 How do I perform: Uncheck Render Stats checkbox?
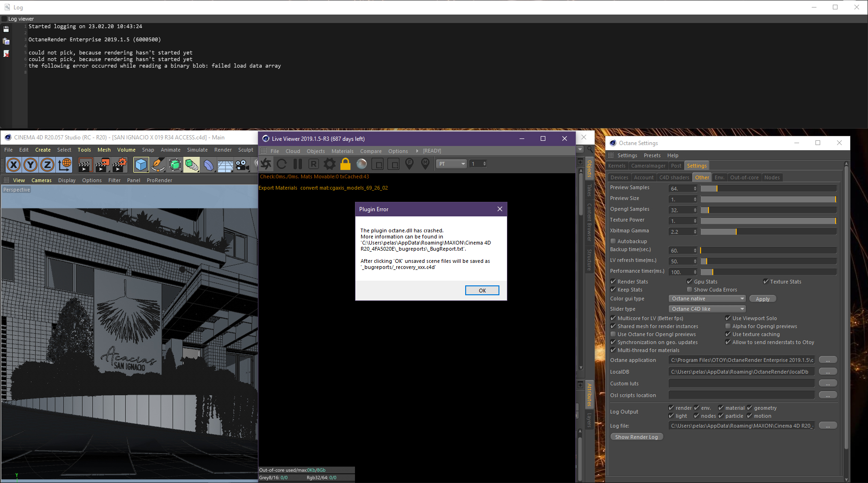[613, 282]
